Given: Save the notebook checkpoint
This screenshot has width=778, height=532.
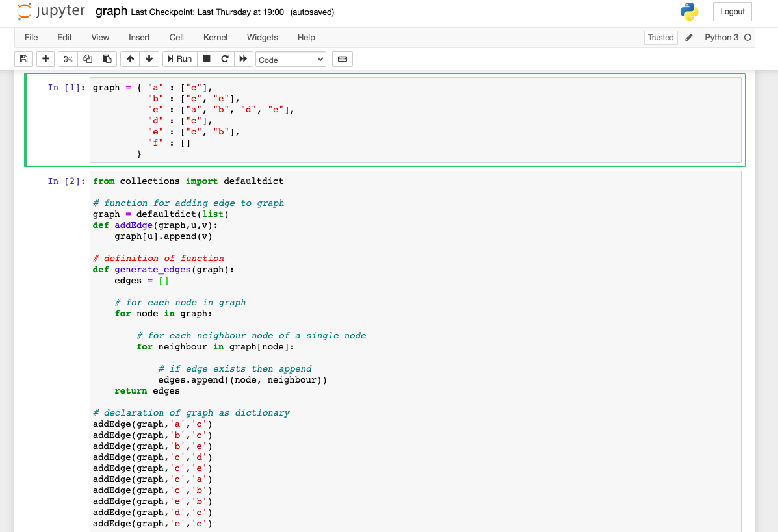Looking at the screenshot, I should (23, 59).
